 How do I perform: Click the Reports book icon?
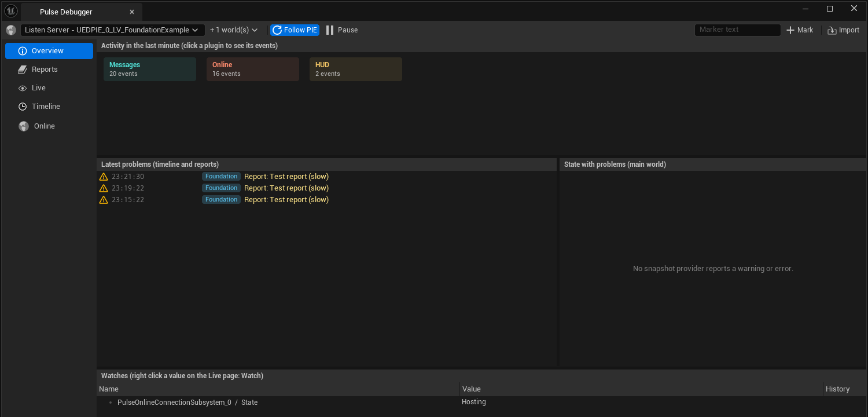point(23,69)
